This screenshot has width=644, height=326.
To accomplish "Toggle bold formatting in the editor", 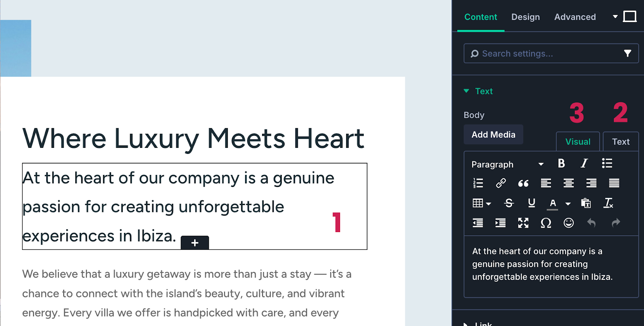I will pyautogui.click(x=561, y=164).
